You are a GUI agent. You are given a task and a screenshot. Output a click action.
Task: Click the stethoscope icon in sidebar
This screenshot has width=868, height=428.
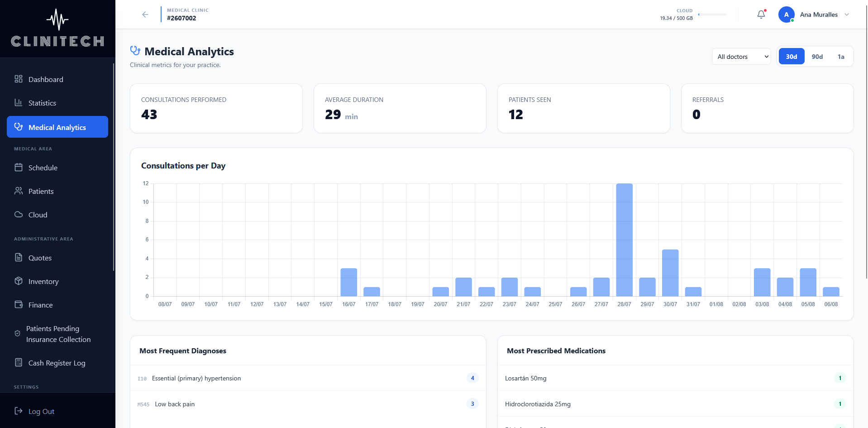coord(19,127)
